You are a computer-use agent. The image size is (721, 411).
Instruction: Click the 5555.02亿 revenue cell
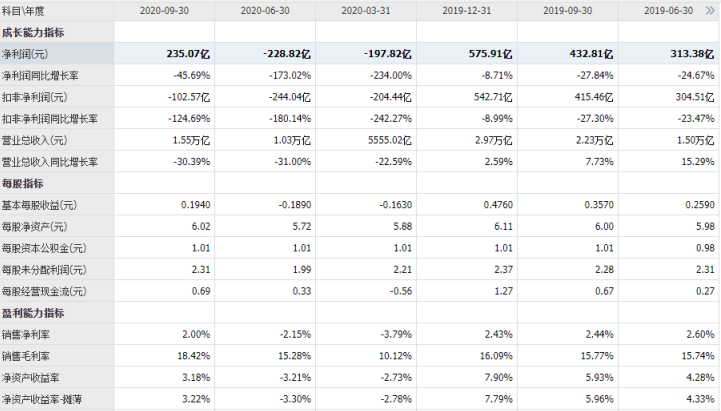[x=384, y=140]
